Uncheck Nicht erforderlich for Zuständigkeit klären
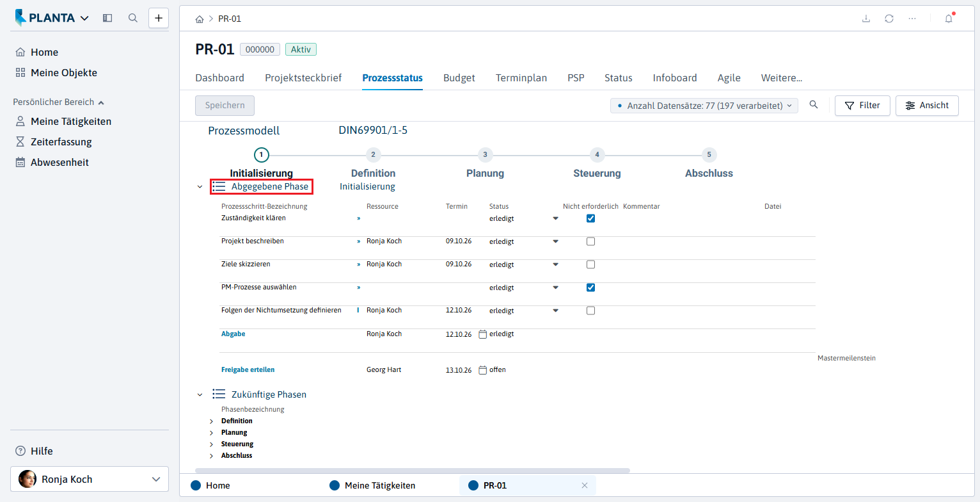980x502 pixels. click(x=591, y=218)
